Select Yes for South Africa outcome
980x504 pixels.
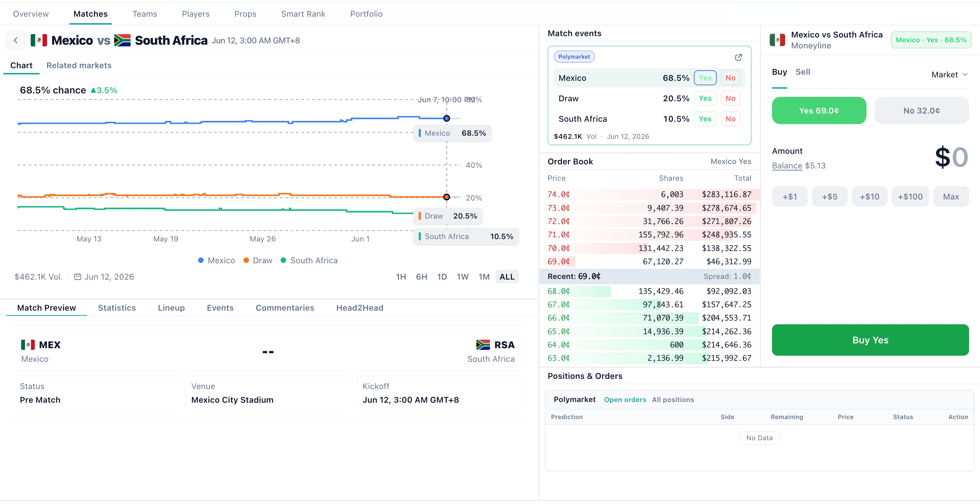click(705, 119)
